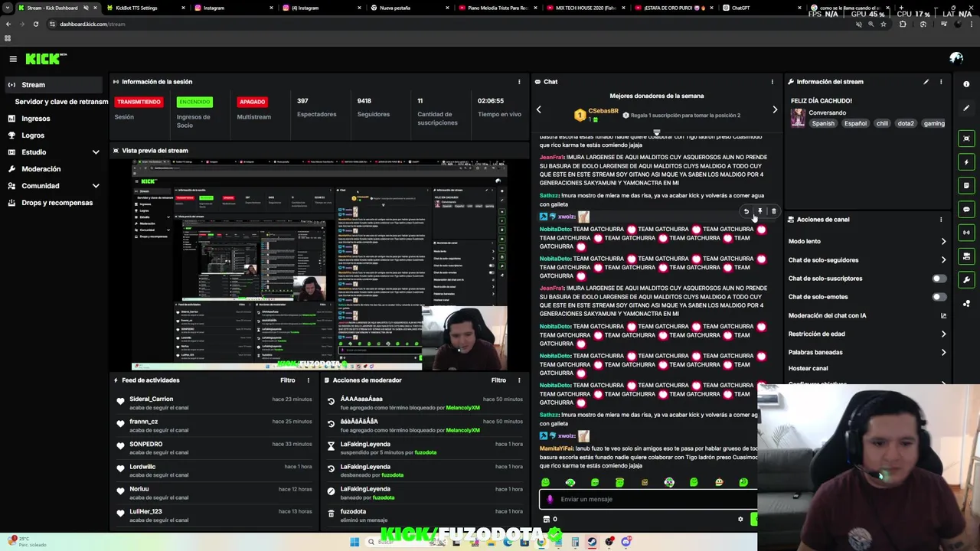980x551 pixels.
Task: Click CSebasBR top donor name
Action: click(x=603, y=111)
